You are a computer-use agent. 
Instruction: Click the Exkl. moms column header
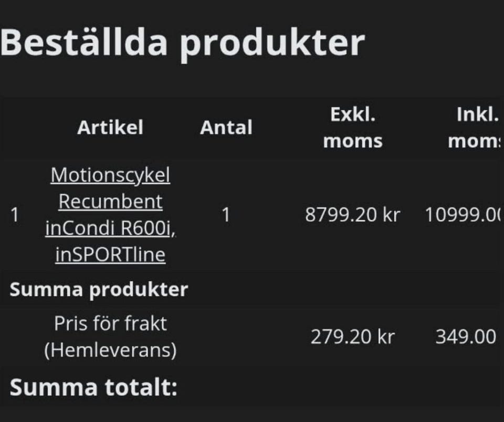pyautogui.click(x=353, y=128)
